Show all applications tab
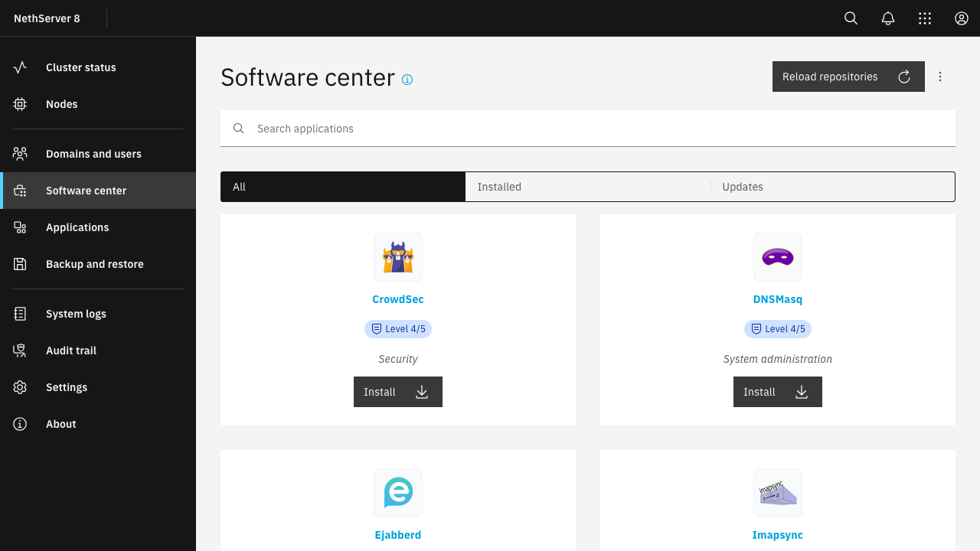 click(343, 187)
